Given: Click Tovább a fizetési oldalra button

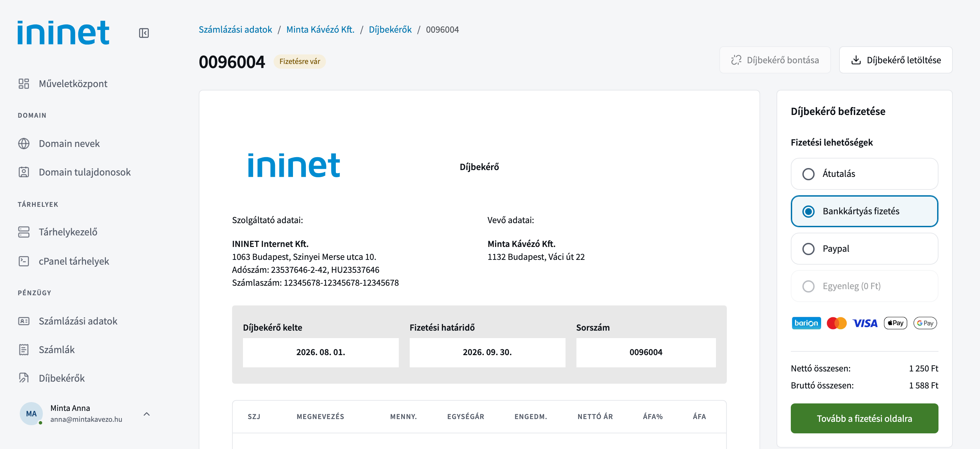Looking at the screenshot, I should pyautogui.click(x=864, y=418).
